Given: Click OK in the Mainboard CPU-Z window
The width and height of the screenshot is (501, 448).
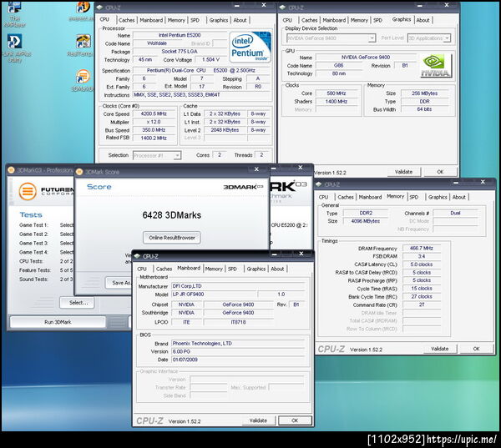Looking at the screenshot, I should coord(295,420).
